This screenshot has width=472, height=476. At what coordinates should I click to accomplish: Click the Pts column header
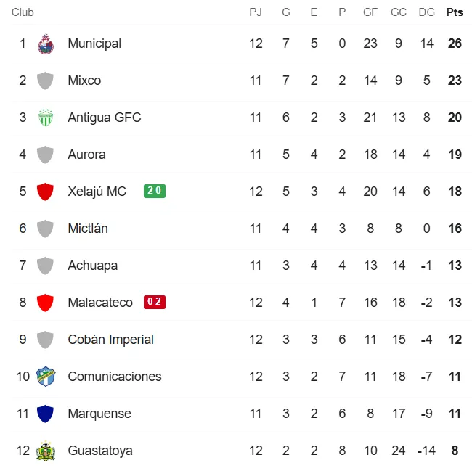tap(455, 12)
